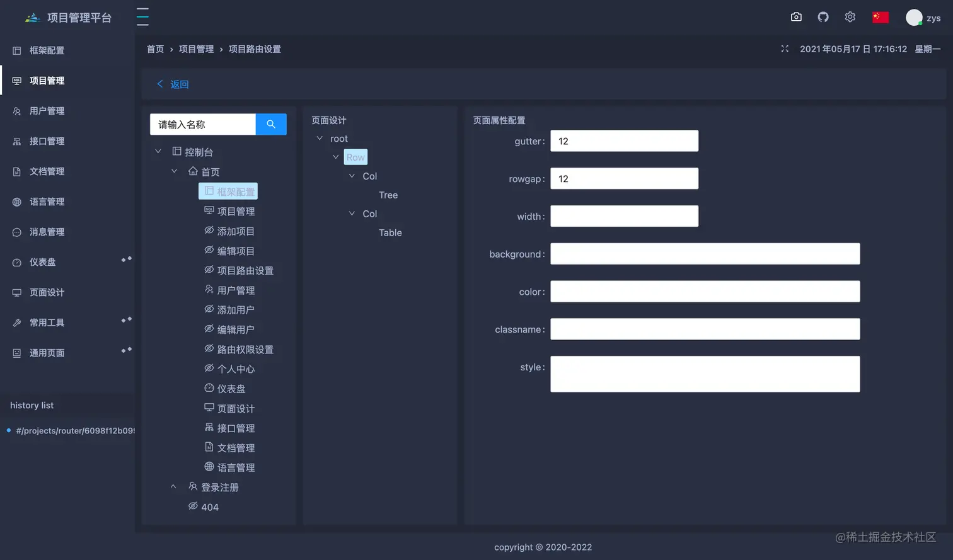Click the 返回 back link
Screen dimensions: 953x560
pos(173,84)
